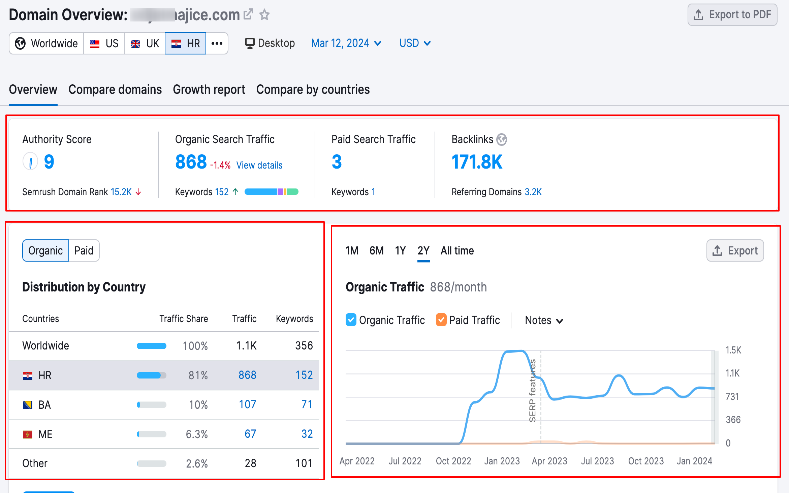Uncheck the Organic Traffic checkbox
The height and width of the screenshot is (493, 789).
click(351, 320)
